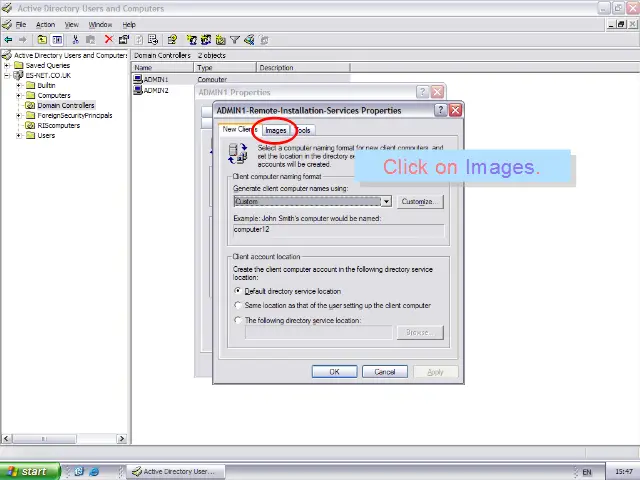Viewport: 640px width, 480px height.
Task: Click Active Directory User taskbar button
Action: [176, 471]
